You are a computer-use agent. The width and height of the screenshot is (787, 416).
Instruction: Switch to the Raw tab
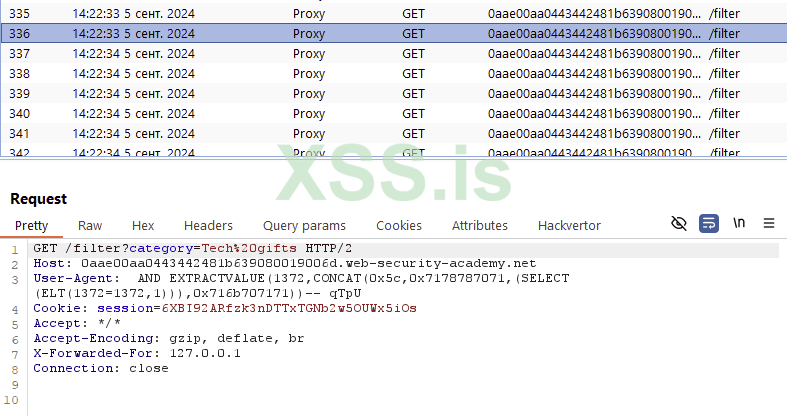point(90,226)
